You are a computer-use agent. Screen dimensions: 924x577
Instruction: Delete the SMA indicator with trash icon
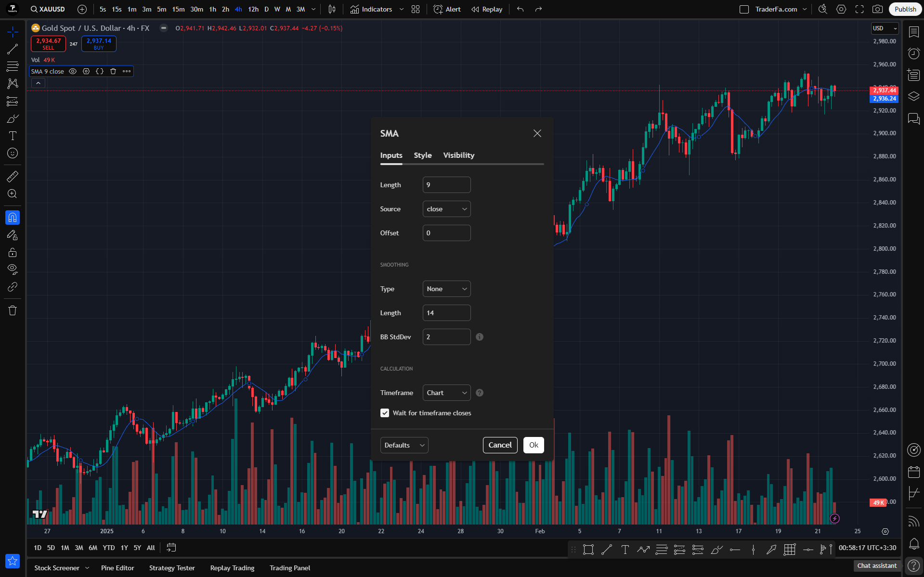[x=113, y=71]
